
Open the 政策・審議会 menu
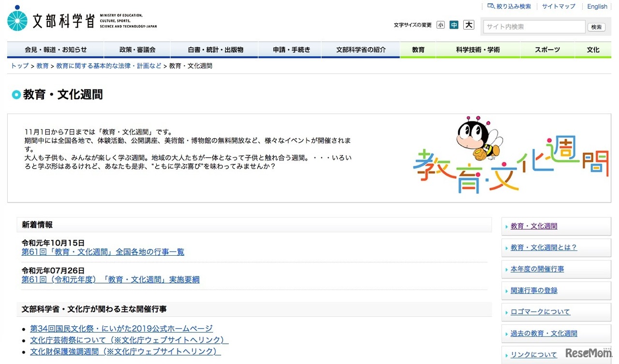137,49
